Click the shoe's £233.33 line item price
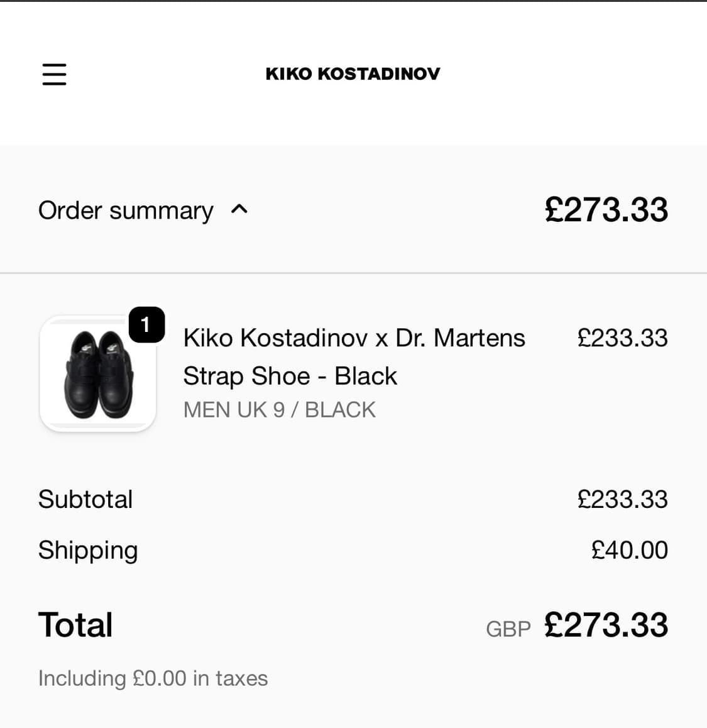Screen dimensions: 707x728 622,338
